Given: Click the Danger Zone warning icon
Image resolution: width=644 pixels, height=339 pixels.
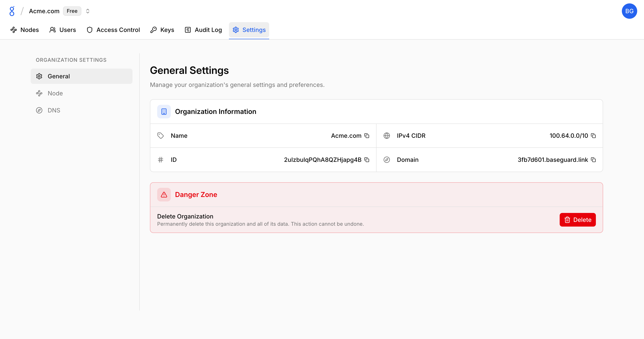Looking at the screenshot, I should [x=164, y=194].
